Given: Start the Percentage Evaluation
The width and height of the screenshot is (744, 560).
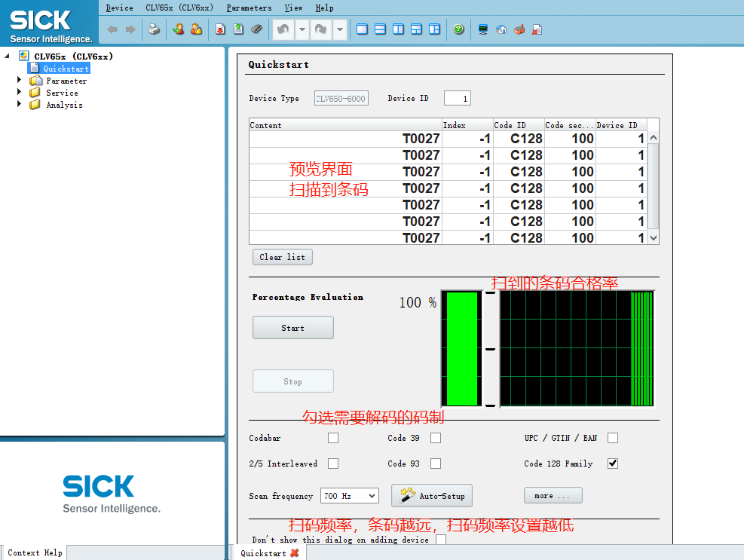Looking at the screenshot, I should click(292, 327).
